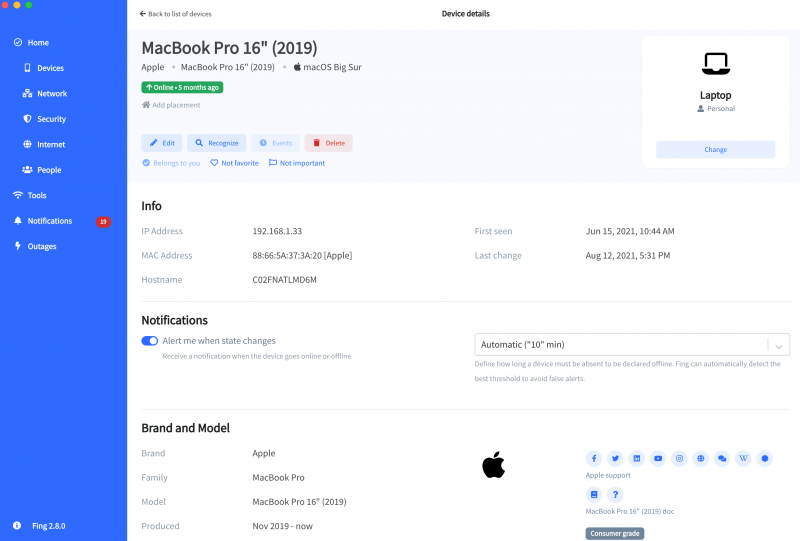Open the Security page

(52, 119)
